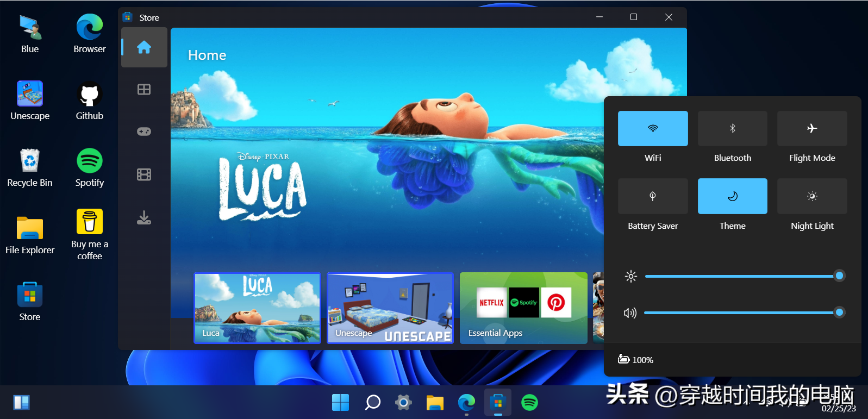
Task: Click the 100% battery percentage text
Action: click(642, 360)
